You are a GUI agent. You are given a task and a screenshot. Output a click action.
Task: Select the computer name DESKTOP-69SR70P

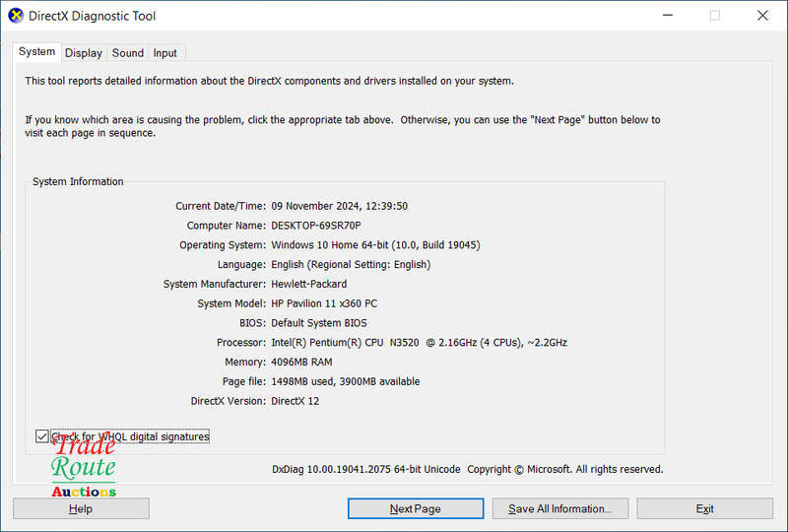316,226
